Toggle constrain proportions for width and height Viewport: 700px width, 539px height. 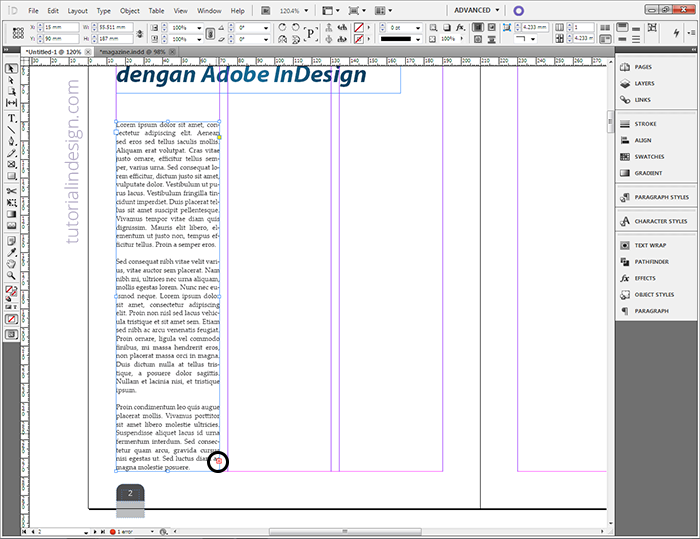(x=140, y=33)
